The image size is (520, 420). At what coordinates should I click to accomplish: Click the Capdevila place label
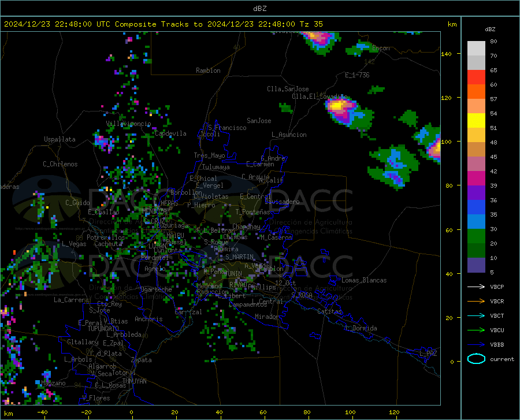171,133
